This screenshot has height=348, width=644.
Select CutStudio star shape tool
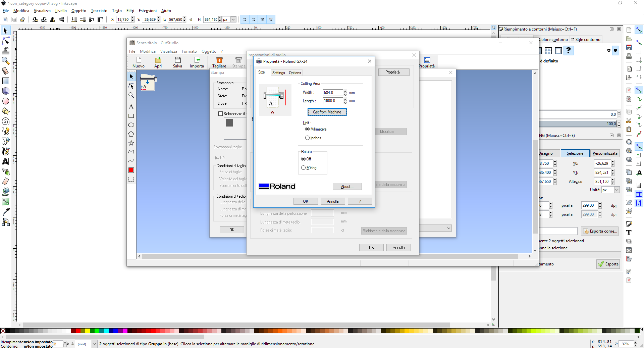pos(131,143)
